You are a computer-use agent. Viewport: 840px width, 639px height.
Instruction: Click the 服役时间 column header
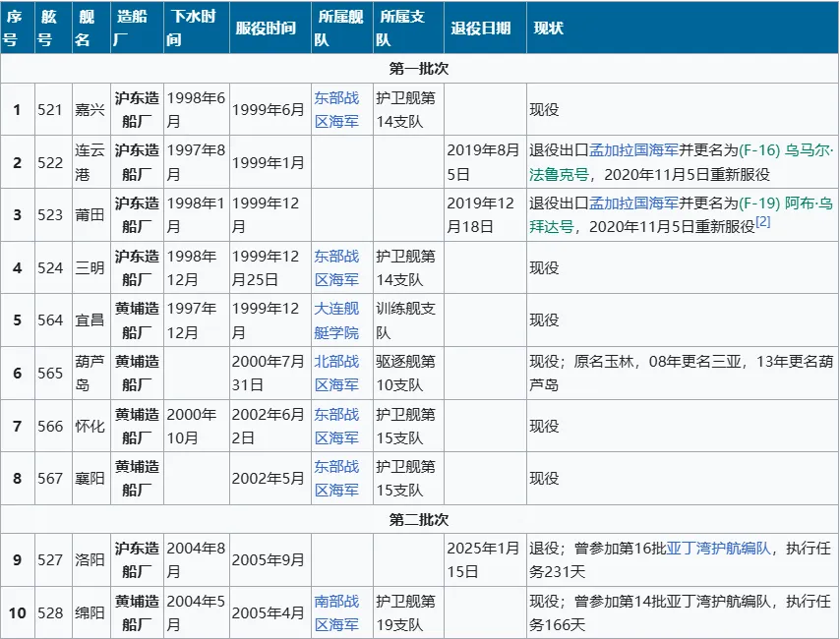coord(266,29)
